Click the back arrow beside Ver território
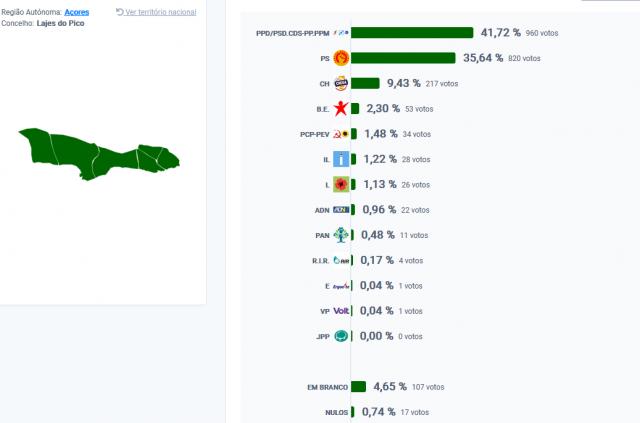The height and width of the screenshot is (423, 640). [x=120, y=12]
